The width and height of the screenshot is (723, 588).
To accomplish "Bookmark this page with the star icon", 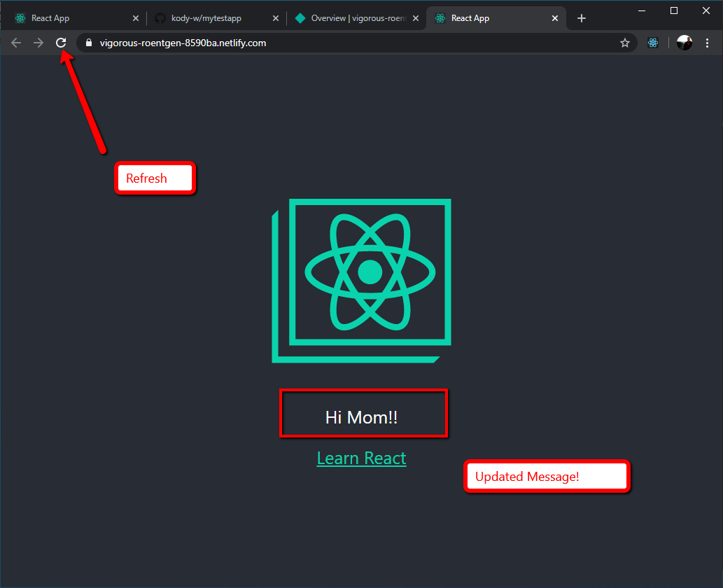I will [x=625, y=43].
